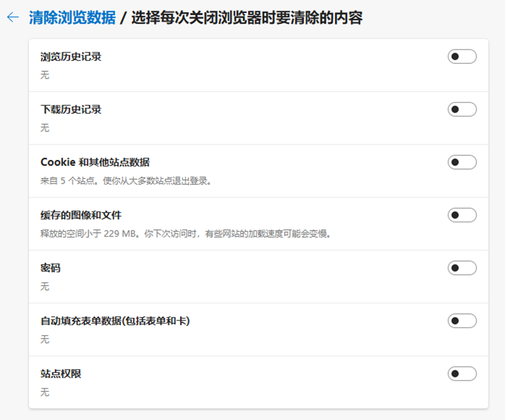
Task: Click the 站点权限 heading
Action: coord(60,374)
